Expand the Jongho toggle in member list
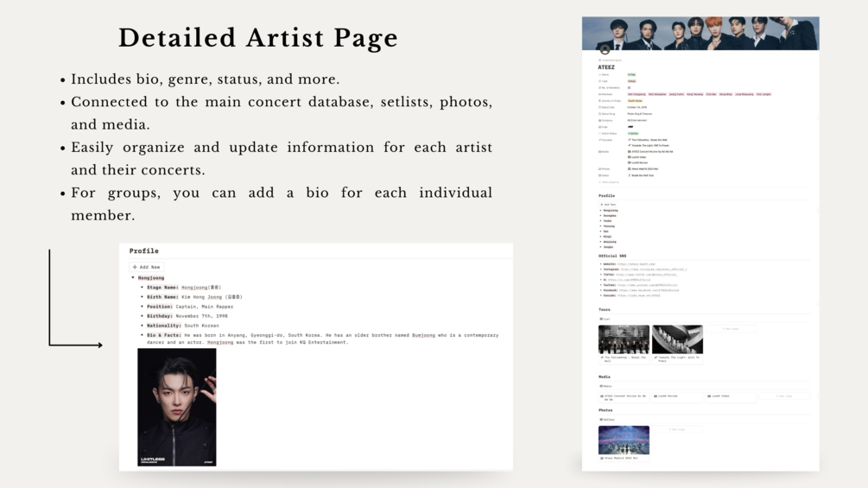 tap(600, 247)
